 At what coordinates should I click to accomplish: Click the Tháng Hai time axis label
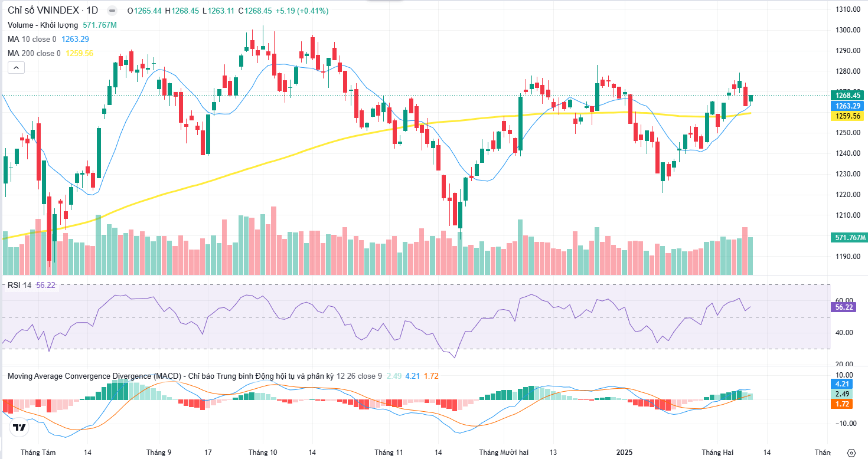pyautogui.click(x=717, y=453)
